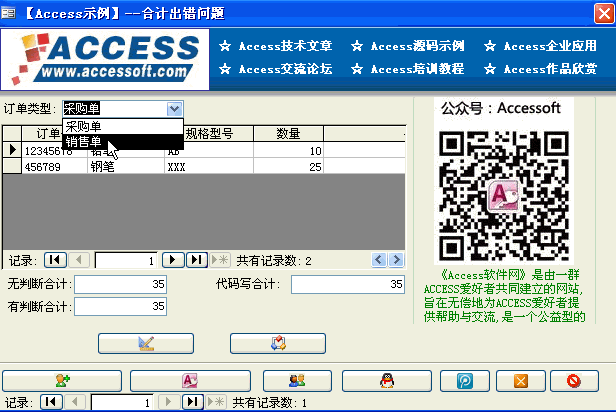Open the Access技术文章 link

[x=286, y=46]
